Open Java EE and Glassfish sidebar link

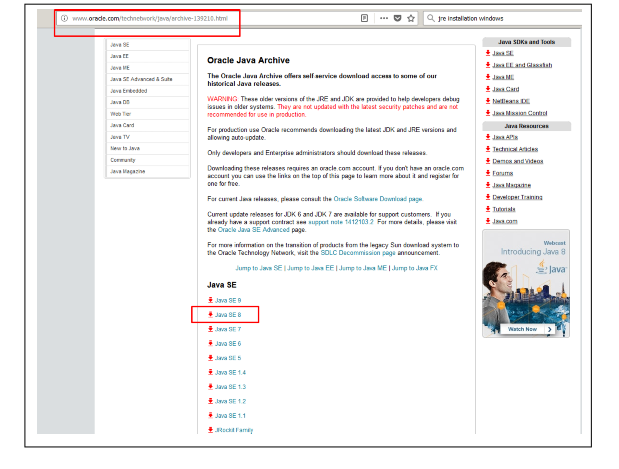pyautogui.click(x=522, y=65)
